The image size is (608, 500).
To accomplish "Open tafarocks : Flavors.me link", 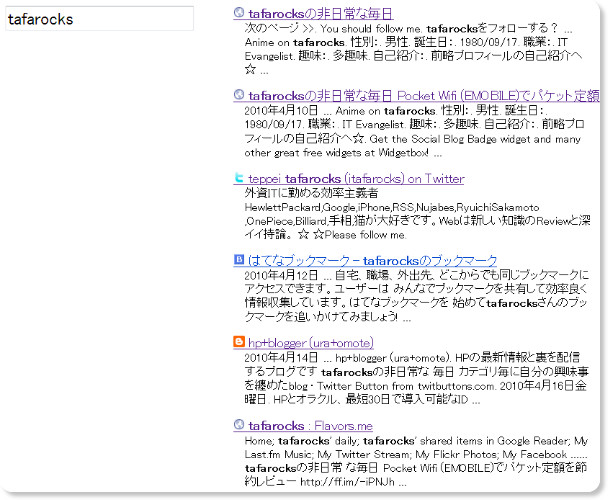I will [x=310, y=426].
